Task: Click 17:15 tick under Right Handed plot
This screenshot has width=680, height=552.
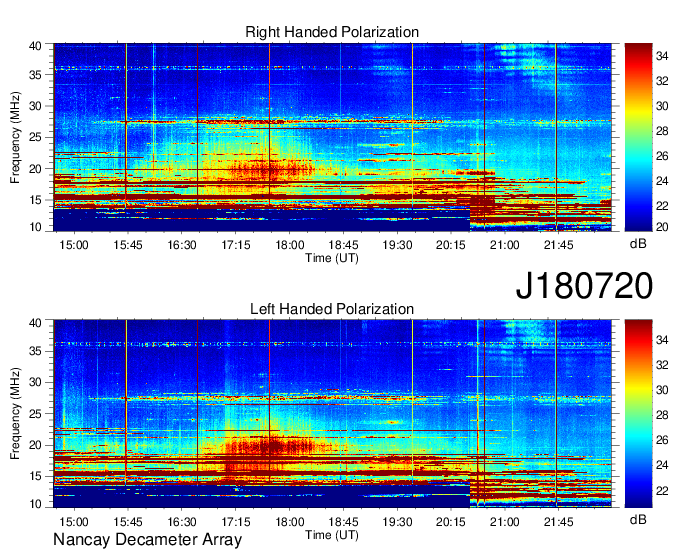Action: [x=235, y=245]
